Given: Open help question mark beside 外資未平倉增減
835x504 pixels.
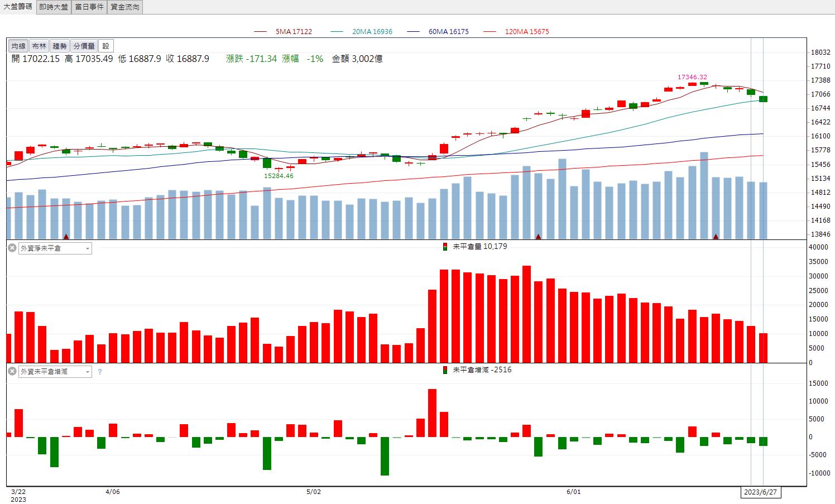Looking at the screenshot, I should pos(100,372).
